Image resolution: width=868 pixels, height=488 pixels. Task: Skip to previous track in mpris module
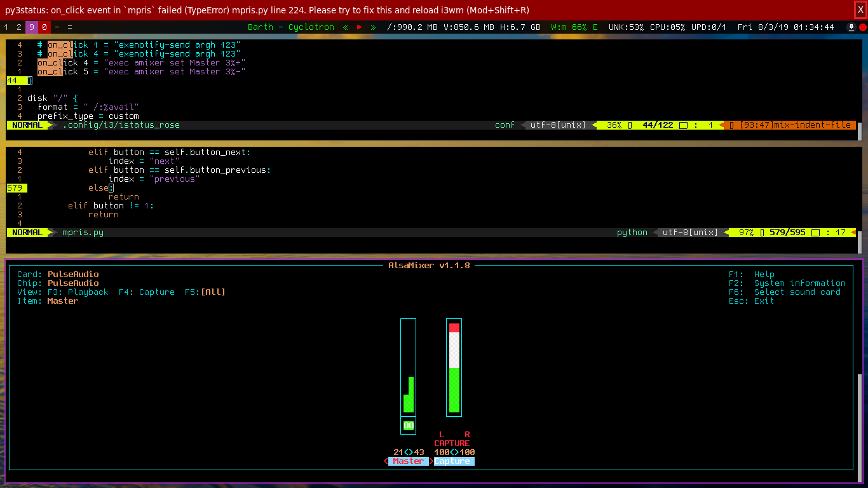346,27
